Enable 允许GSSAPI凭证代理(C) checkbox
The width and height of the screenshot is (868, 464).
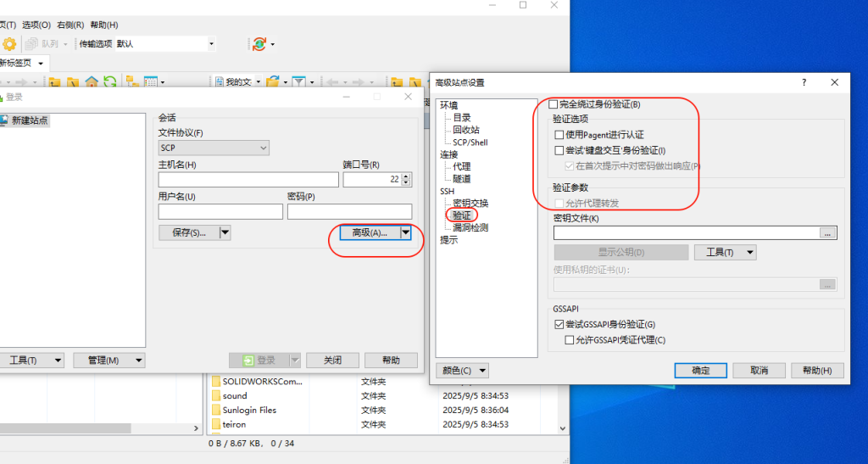[x=569, y=340]
